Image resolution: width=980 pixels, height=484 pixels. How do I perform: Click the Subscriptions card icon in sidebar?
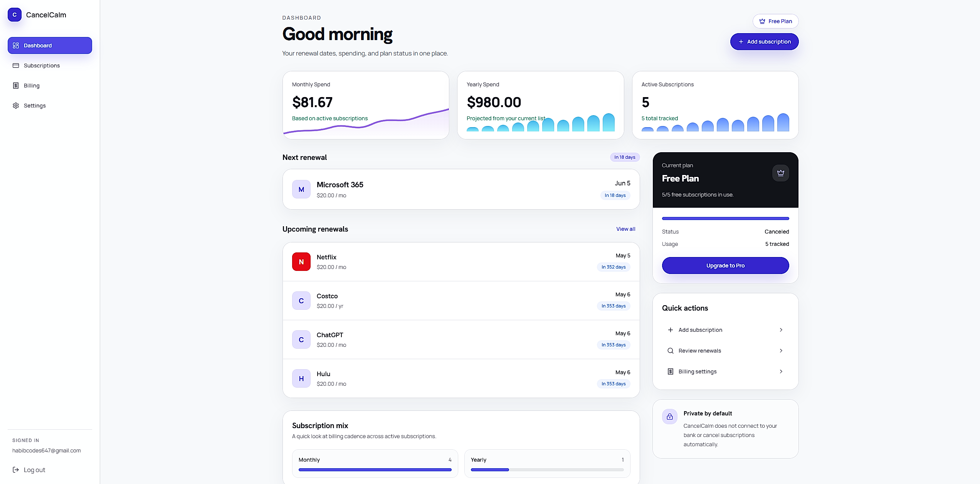[x=16, y=66]
